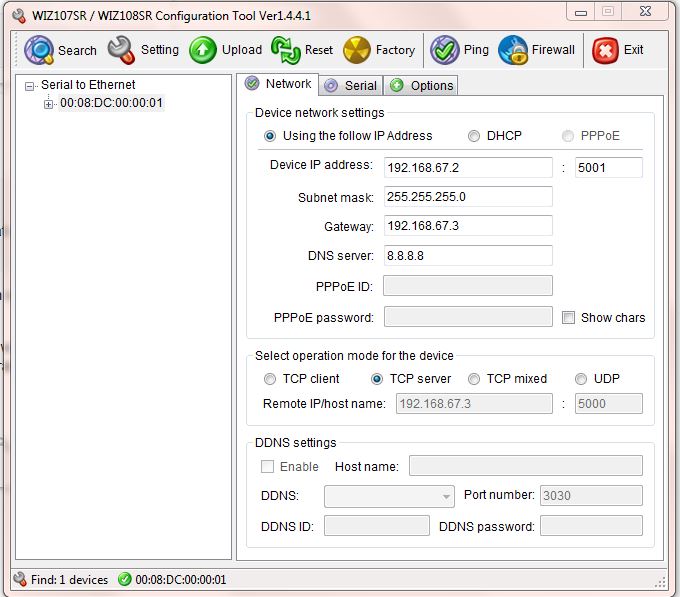Click the Factory toolbar label
Viewport: 680px width, 597px height.
click(x=395, y=50)
